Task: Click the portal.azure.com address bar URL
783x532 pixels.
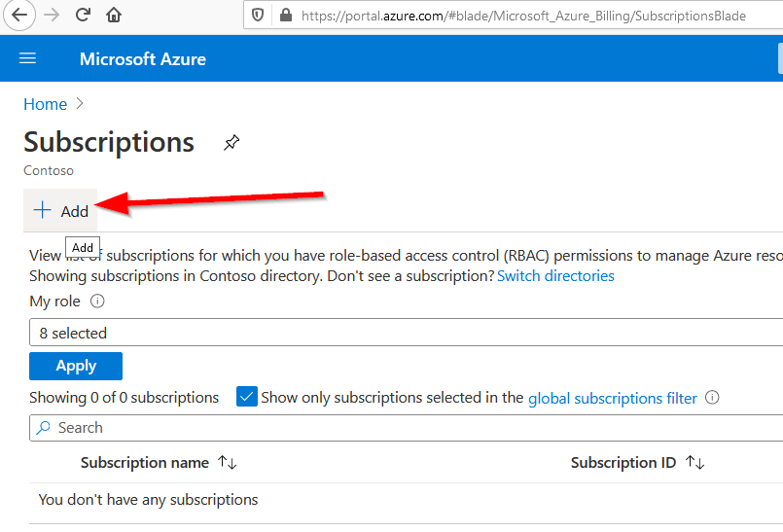Action: (x=523, y=16)
